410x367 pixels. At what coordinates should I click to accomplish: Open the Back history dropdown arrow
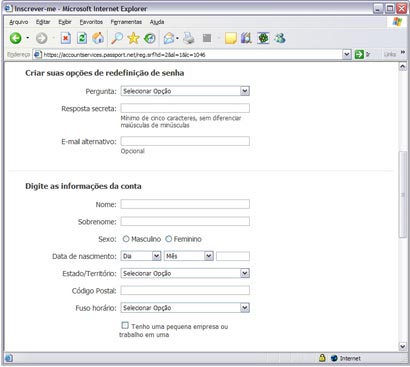(x=27, y=38)
